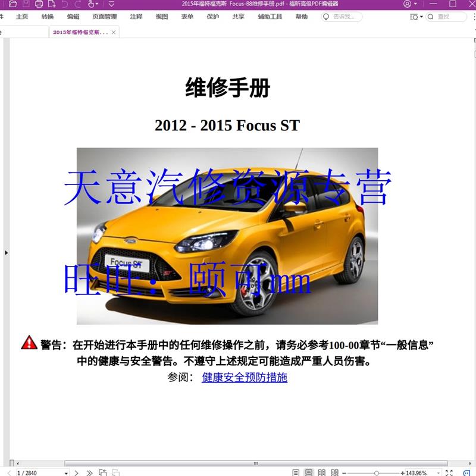The image size is (476, 476).
Task: Click the 告诉我 tell-me search box
Action: pyautogui.click(x=342, y=17)
